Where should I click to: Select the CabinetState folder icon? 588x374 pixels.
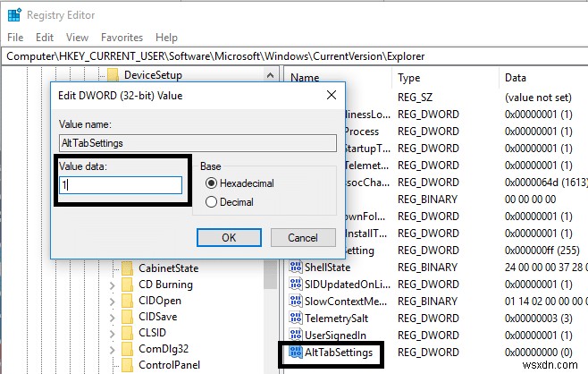(x=127, y=268)
